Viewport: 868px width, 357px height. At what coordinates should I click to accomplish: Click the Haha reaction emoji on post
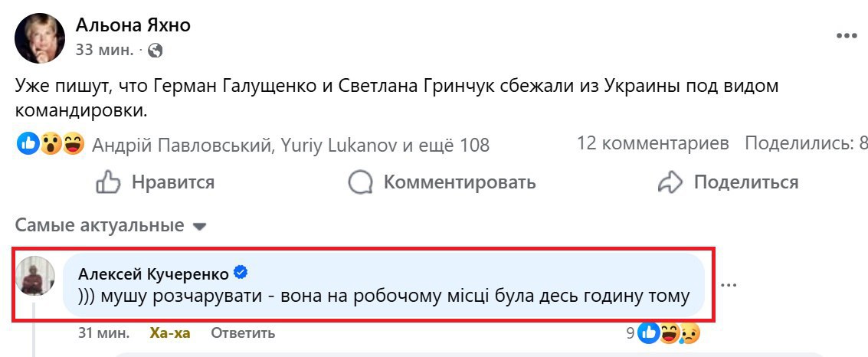coord(73,143)
